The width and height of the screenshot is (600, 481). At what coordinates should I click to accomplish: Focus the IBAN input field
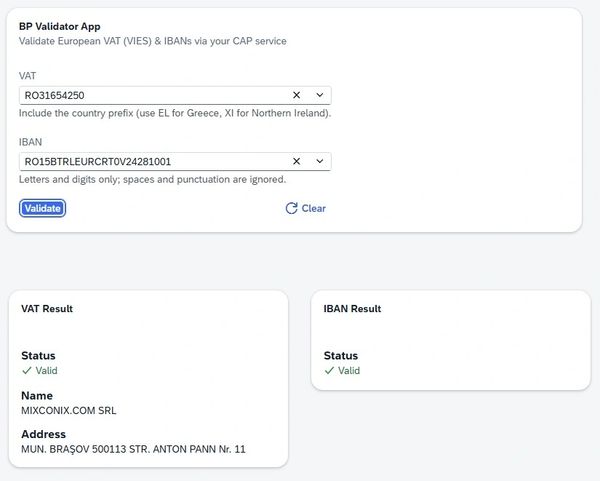(150, 161)
